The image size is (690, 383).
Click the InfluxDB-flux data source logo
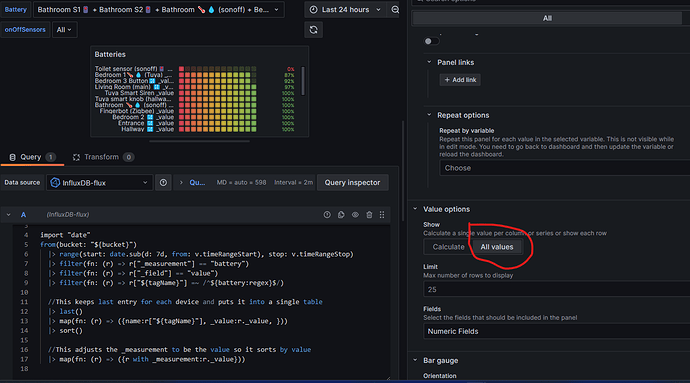[55, 183]
